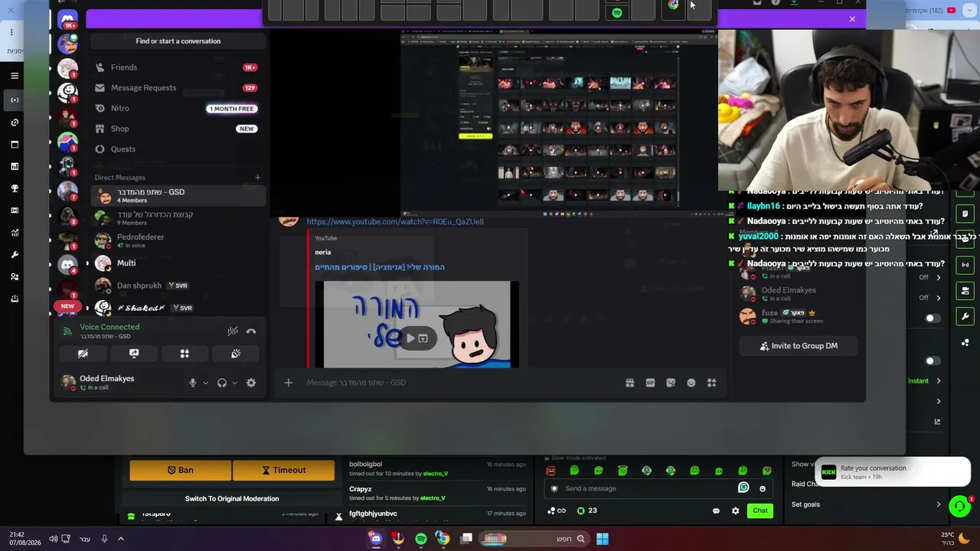The image size is (980, 551).
Task: Create a new DM with the plus icon
Action: click(x=257, y=178)
